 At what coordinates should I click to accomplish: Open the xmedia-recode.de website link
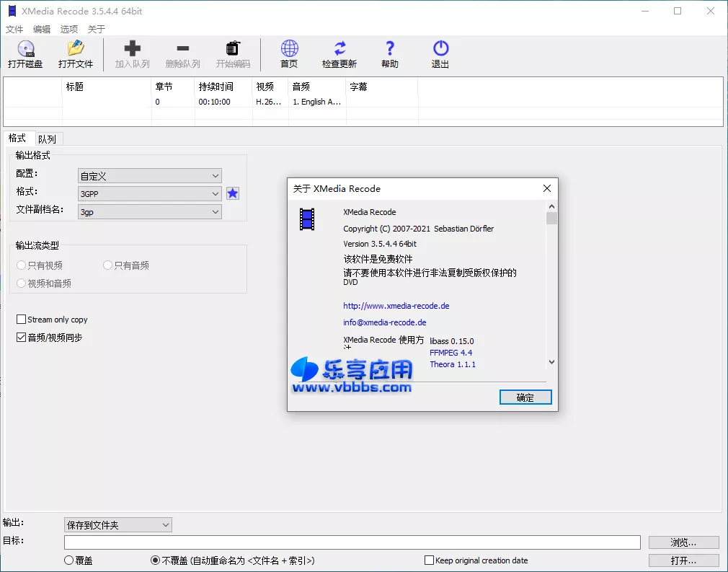click(x=396, y=305)
